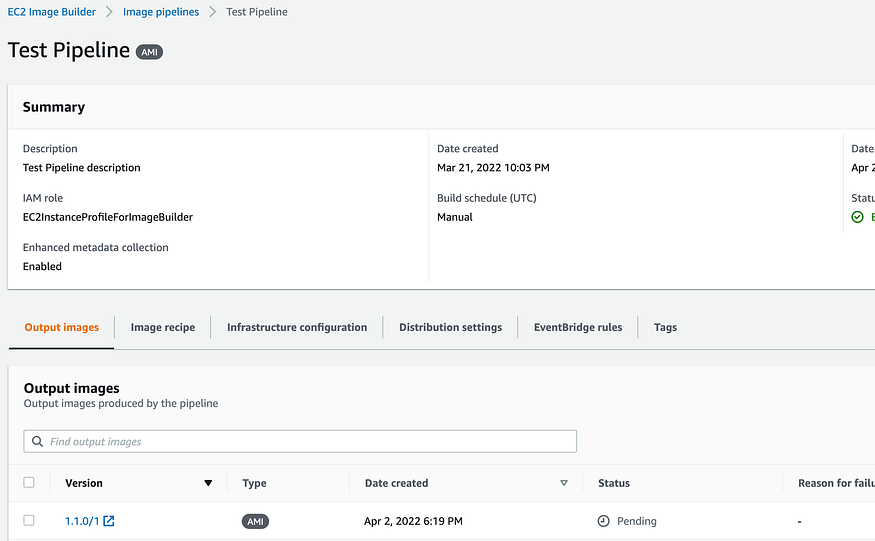875x541 pixels.
Task: Open the Tags tab
Action: pos(665,327)
